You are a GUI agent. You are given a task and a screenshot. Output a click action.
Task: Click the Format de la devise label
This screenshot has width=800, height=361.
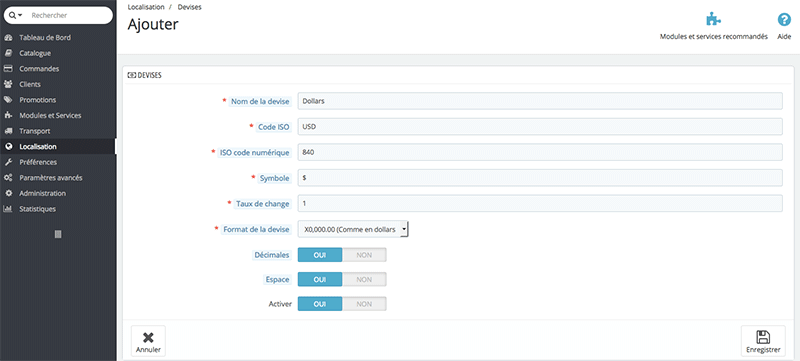(256, 229)
